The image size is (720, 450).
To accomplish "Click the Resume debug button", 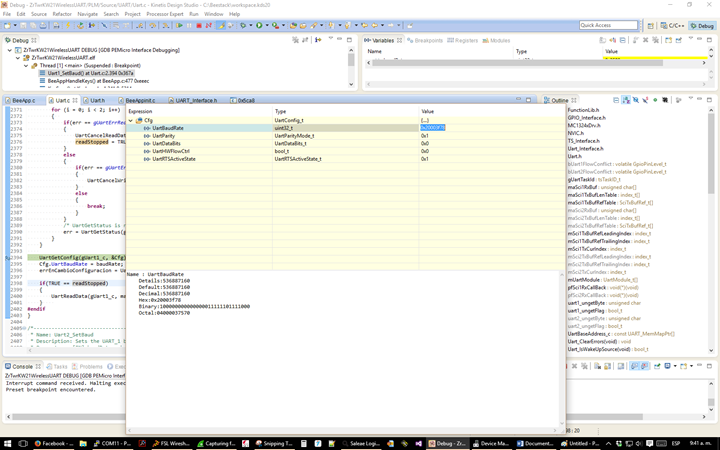I will (x=180, y=26).
